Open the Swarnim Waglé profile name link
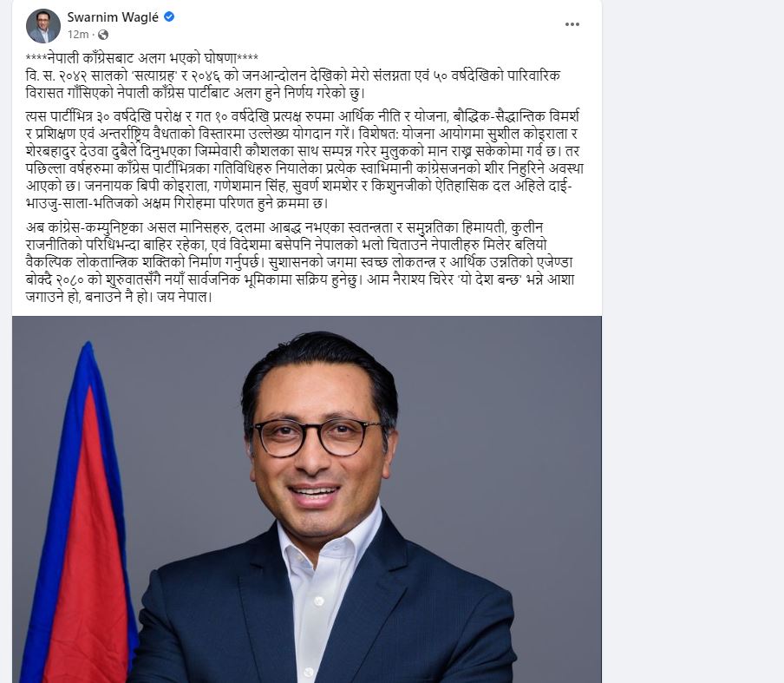This screenshot has height=683, width=784. 113,17
